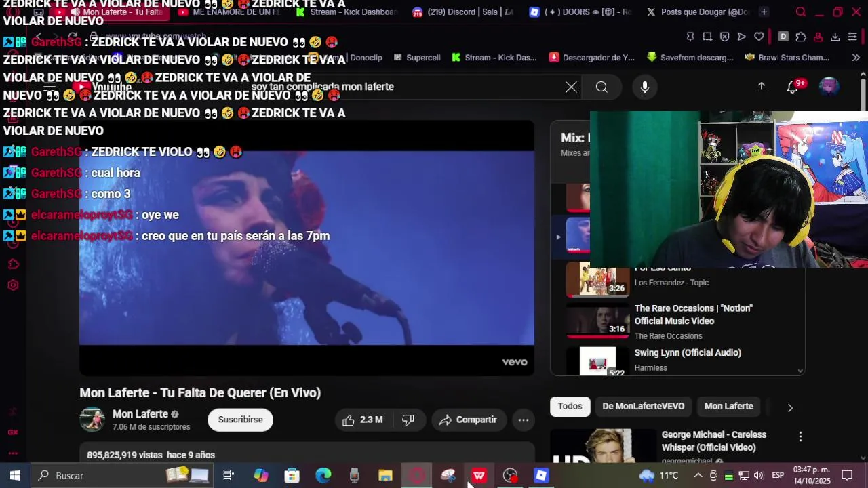The image size is (868, 488).
Task: Open Mon Laferte channel name link
Action: [140, 414]
